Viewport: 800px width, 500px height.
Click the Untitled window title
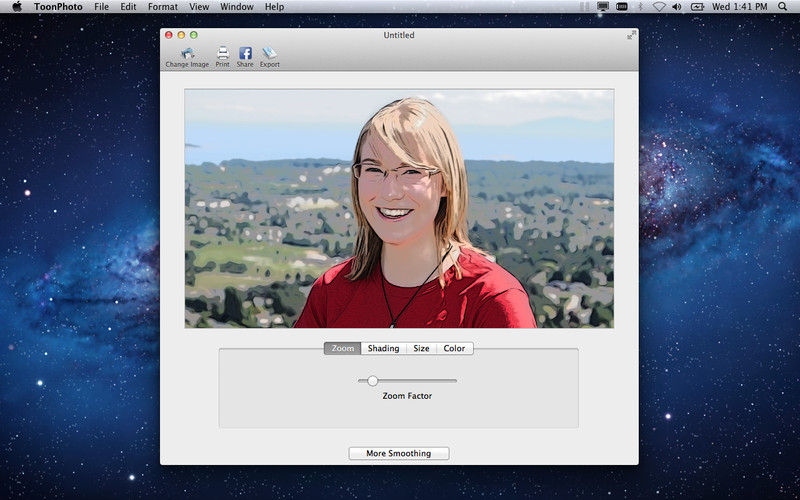(399, 35)
